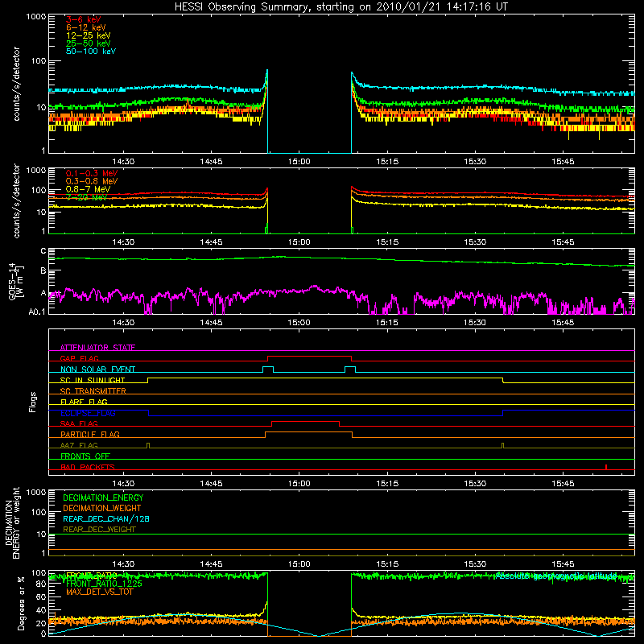Click the MAX_DET_VS_TOT legend label
644x644 pixels.
(99, 592)
